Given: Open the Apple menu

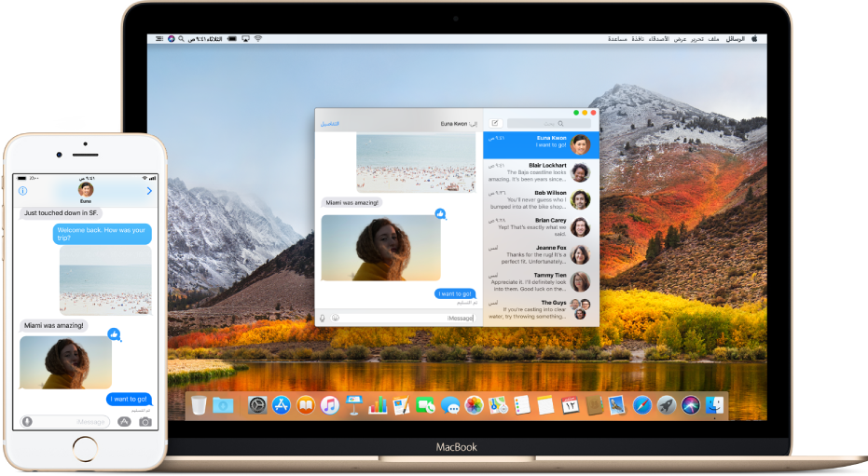Looking at the screenshot, I should 754,39.
